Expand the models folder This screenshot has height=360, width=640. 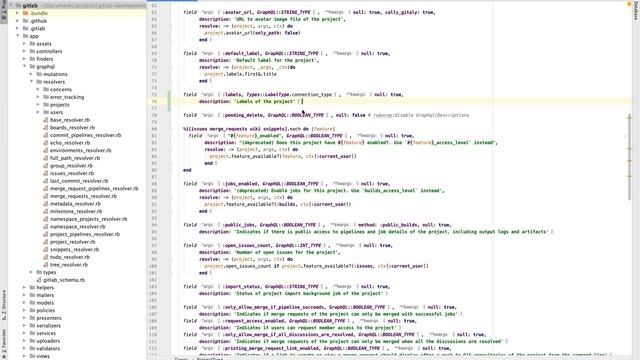coord(24,303)
